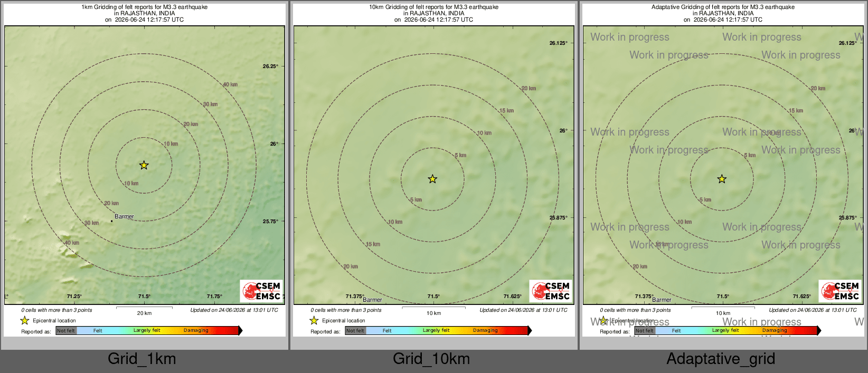The width and height of the screenshot is (868, 373).
Task: Click the epicenter star on the Grid_1km map
Action: [144, 165]
